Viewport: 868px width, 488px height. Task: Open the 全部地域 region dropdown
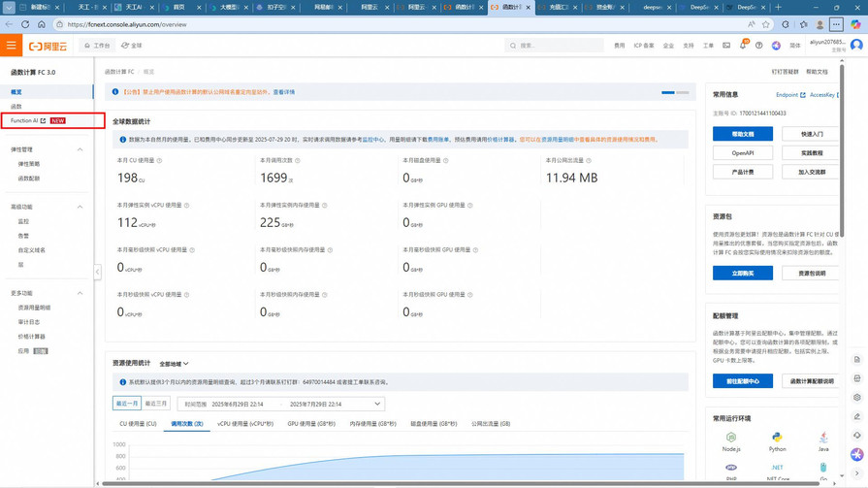(174, 364)
